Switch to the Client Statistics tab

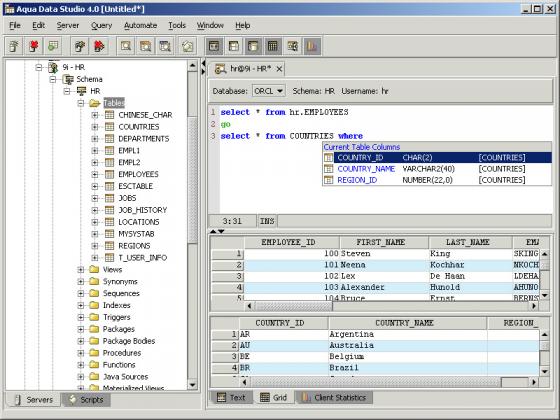[334, 398]
